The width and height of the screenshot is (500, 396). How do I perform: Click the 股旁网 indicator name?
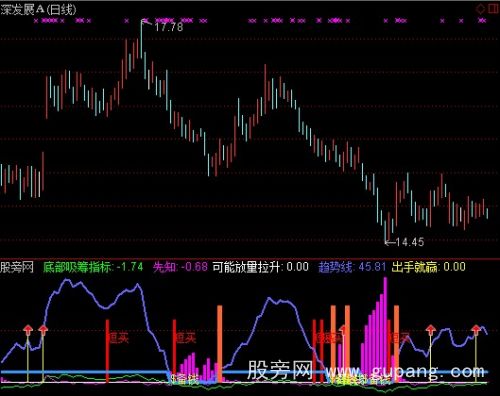17,267
